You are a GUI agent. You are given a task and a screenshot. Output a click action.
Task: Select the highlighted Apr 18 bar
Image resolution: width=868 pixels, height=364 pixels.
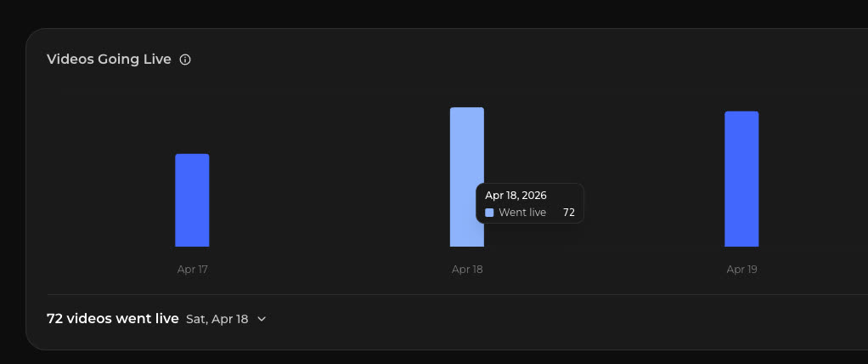(466, 177)
